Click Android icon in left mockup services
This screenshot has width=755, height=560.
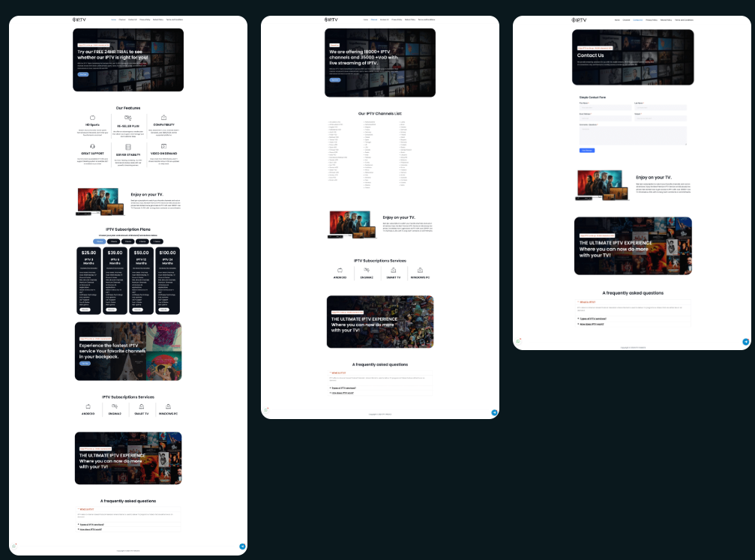coord(88,406)
